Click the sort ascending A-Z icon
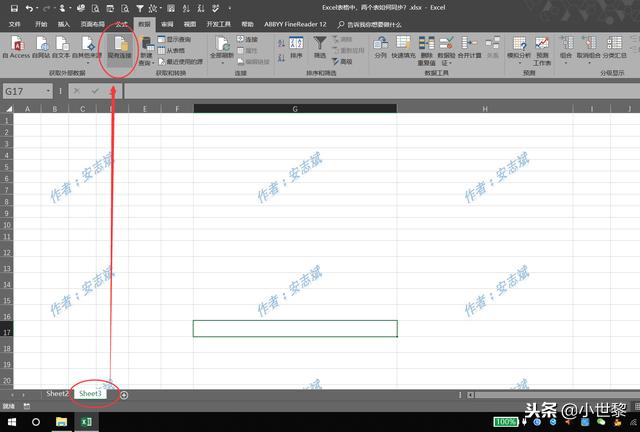This screenshot has height=432, width=640. pyautogui.click(x=281, y=43)
